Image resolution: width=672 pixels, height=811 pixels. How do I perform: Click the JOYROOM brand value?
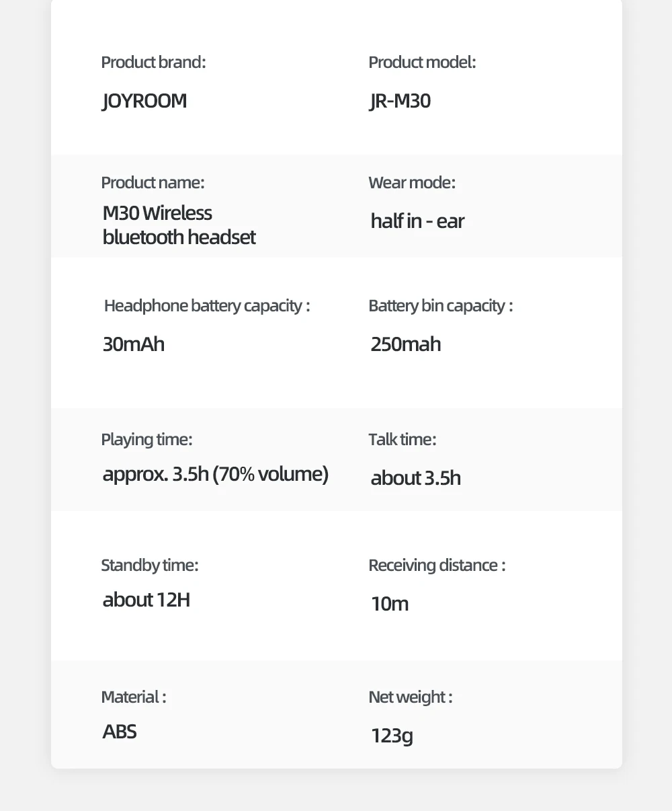[144, 101]
